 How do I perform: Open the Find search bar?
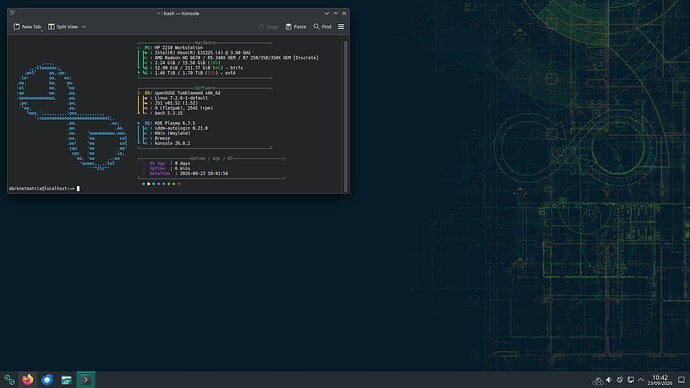click(x=322, y=27)
